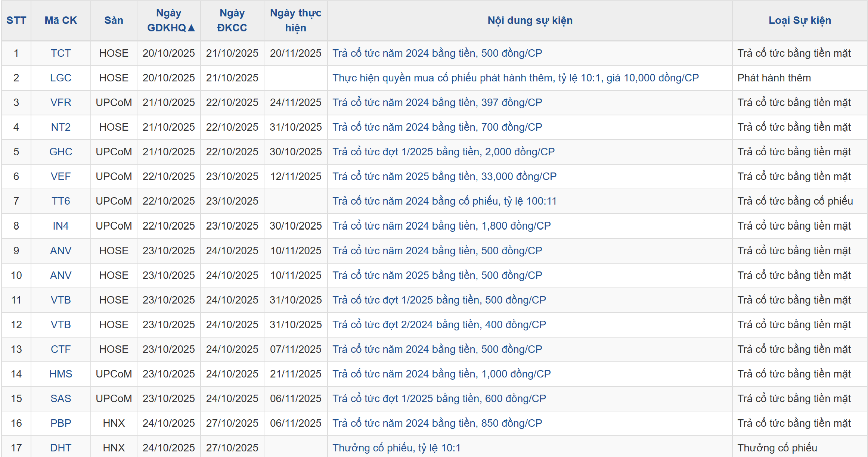Open the CTF stock code link
Screen dimensions: 868x457
(x=61, y=349)
